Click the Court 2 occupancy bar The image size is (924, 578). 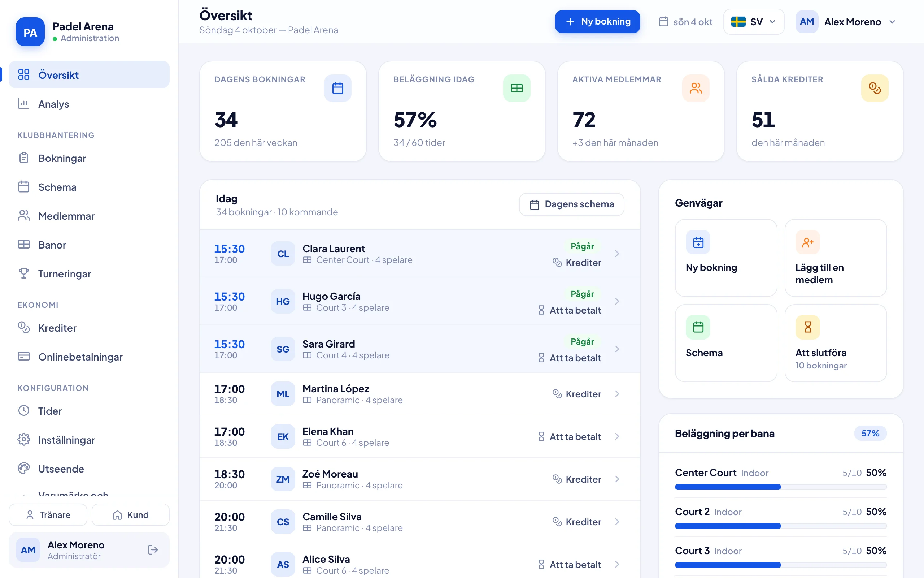(x=781, y=526)
